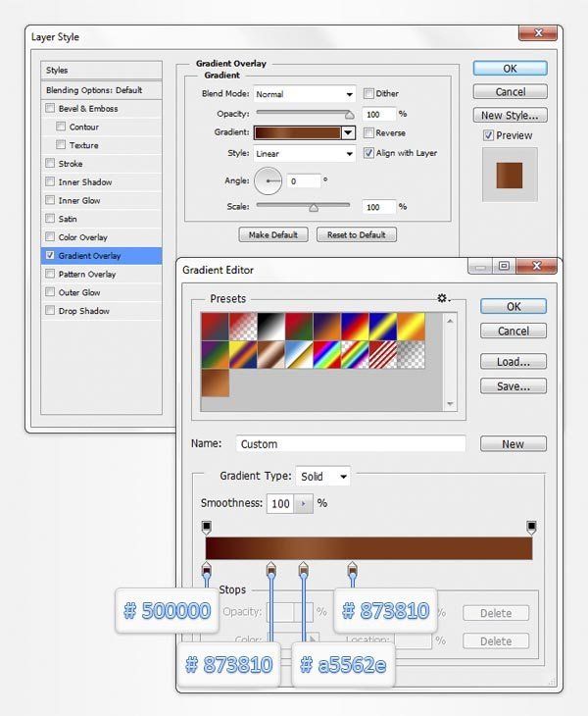Select Color Overlay in styles list
The height and width of the screenshot is (716, 588).
pyautogui.click(x=82, y=237)
